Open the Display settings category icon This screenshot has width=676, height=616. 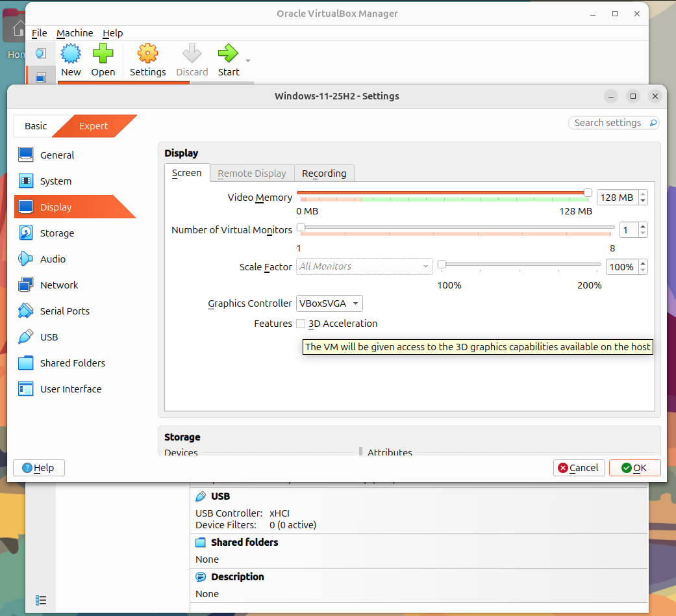pos(26,207)
